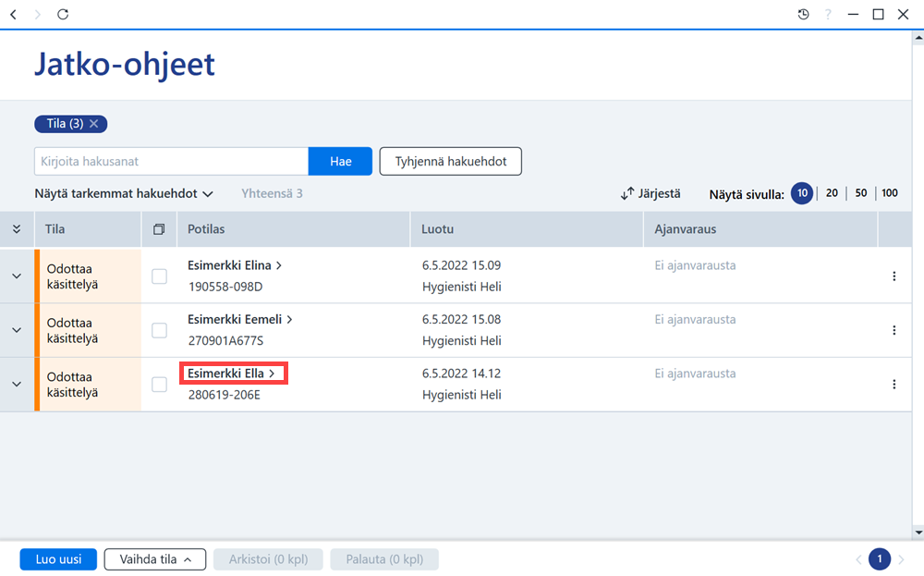Screen dimensions: 924x576
Task: Go to the next page arrow in pagination
Action: [901, 559]
